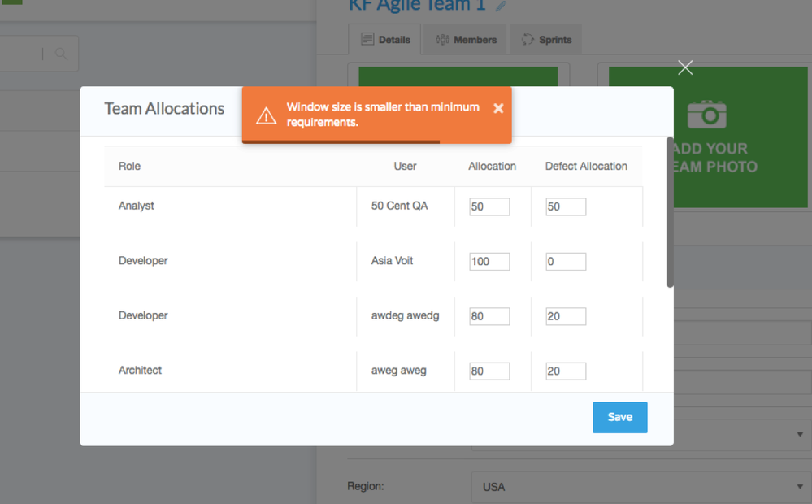Image resolution: width=812 pixels, height=504 pixels.
Task: Click the camera icon for team photo
Action: [x=707, y=114]
